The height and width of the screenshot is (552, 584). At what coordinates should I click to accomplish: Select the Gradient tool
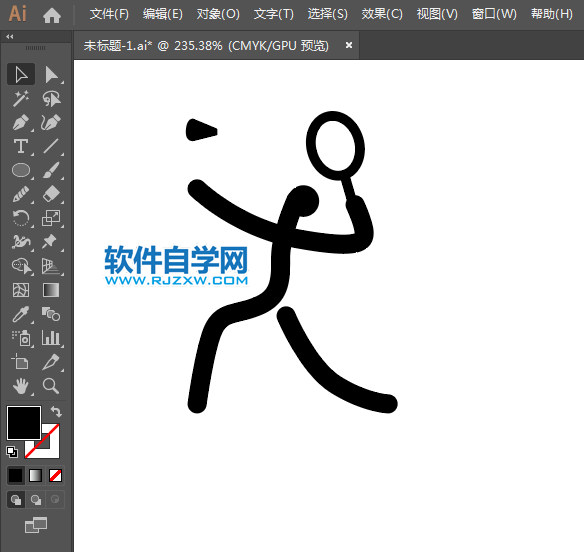tap(51, 290)
